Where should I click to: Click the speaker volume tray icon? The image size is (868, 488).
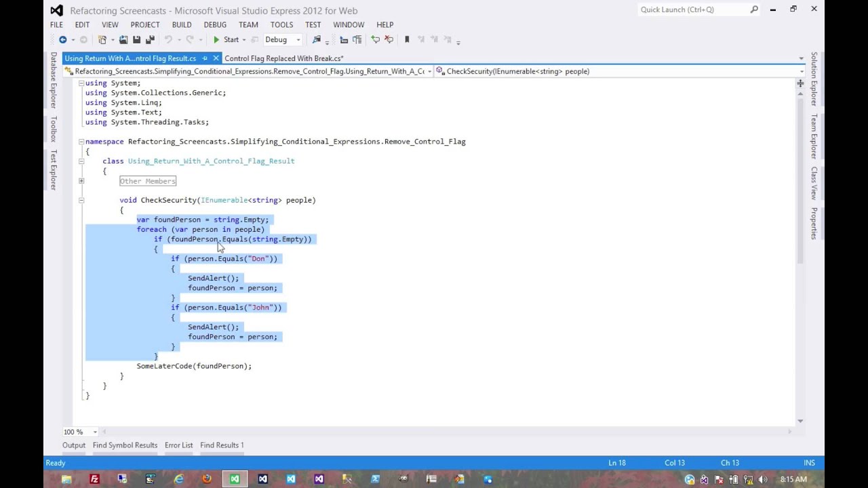(x=763, y=479)
